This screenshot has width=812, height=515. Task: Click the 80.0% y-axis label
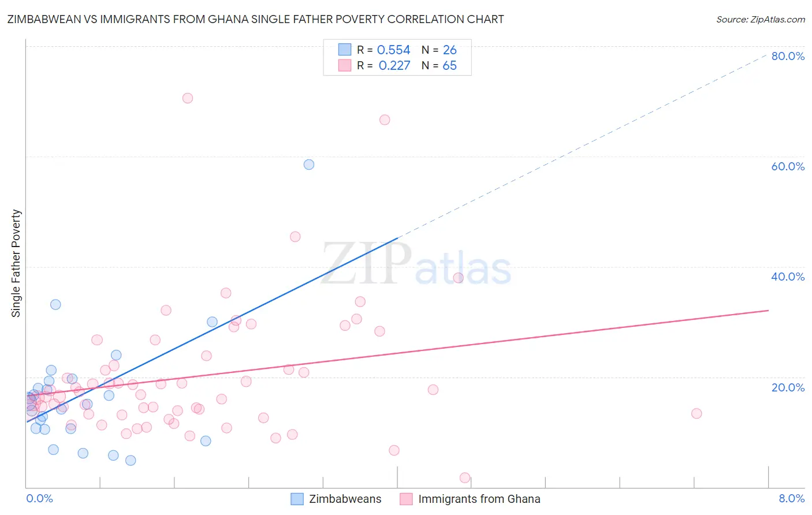(x=788, y=56)
